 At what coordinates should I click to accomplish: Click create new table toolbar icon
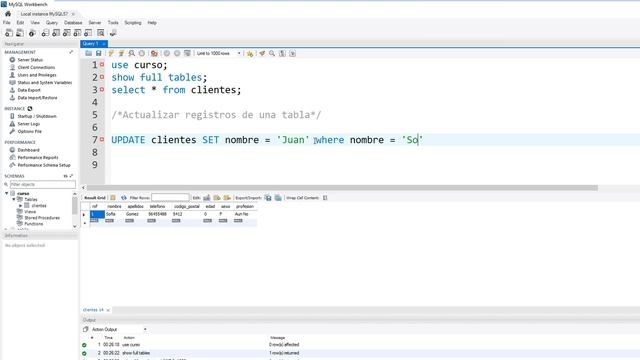point(56,33)
